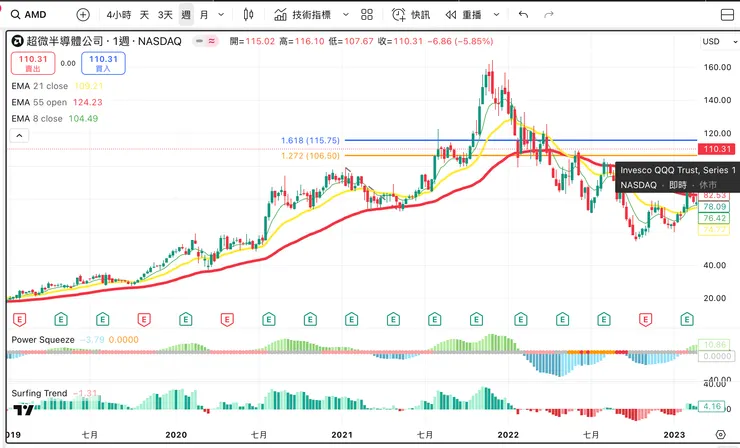Select the 4小時 timeframe

click(119, 15)
